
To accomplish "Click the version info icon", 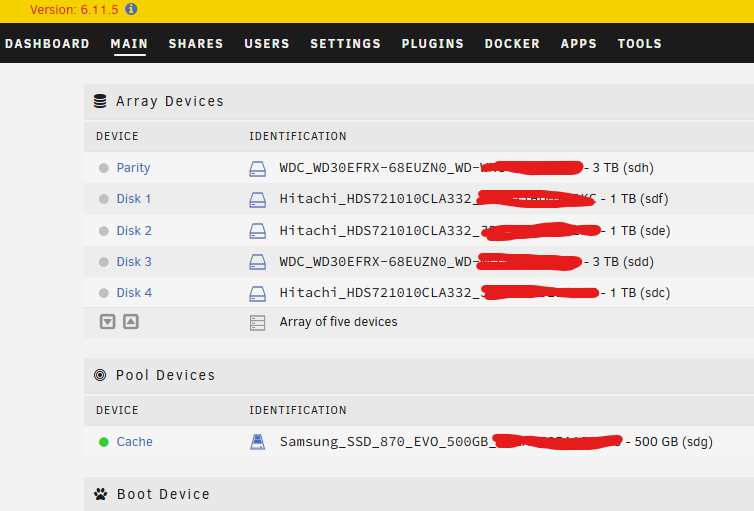I will click(131, 9).
